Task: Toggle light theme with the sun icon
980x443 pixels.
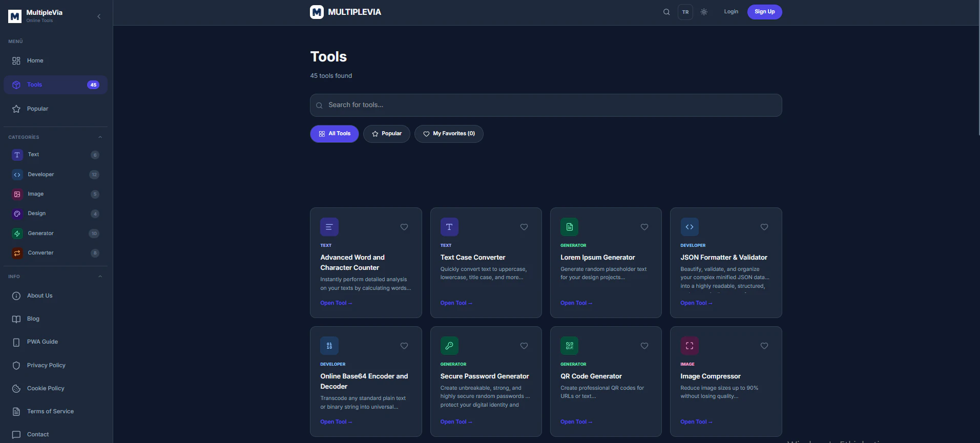Action: click(704, 12)
